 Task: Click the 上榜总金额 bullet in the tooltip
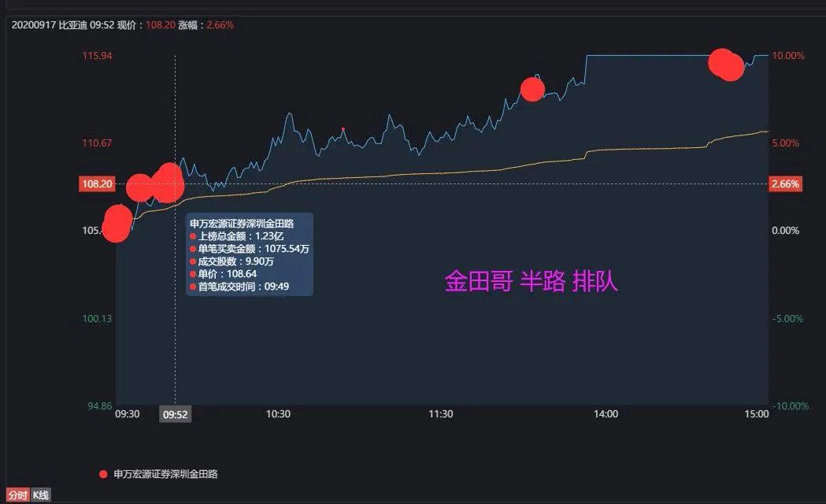193,236
